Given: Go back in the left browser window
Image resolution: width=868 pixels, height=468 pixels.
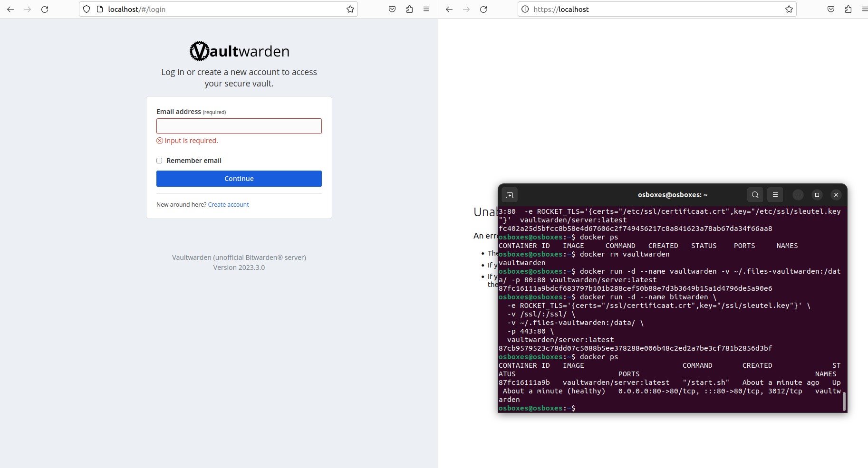Looking at the screenshot, I should [10, 9].
